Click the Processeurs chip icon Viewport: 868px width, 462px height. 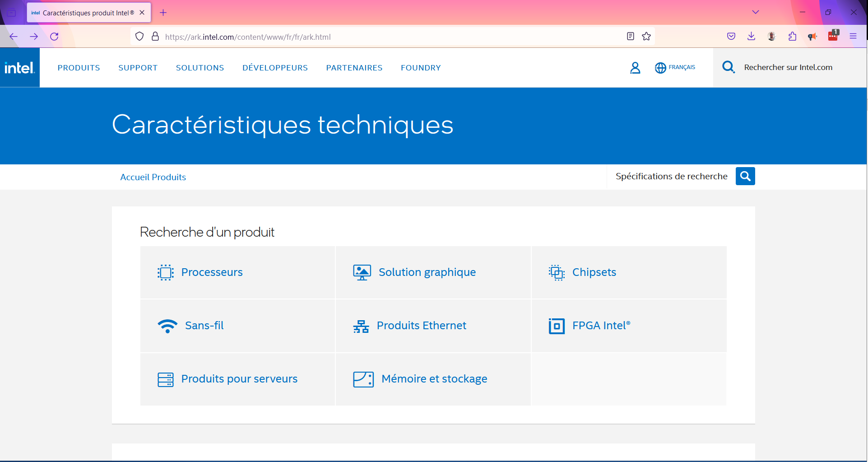[166, 272]
